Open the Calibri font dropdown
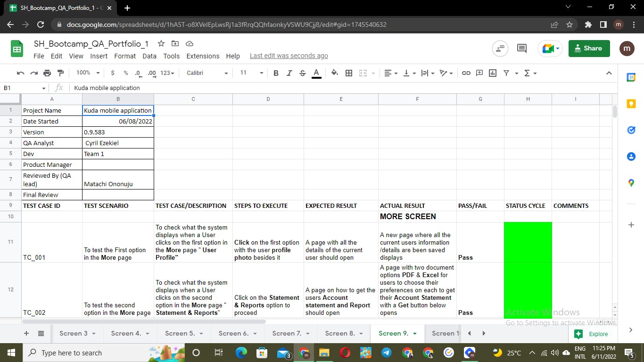 207,73
